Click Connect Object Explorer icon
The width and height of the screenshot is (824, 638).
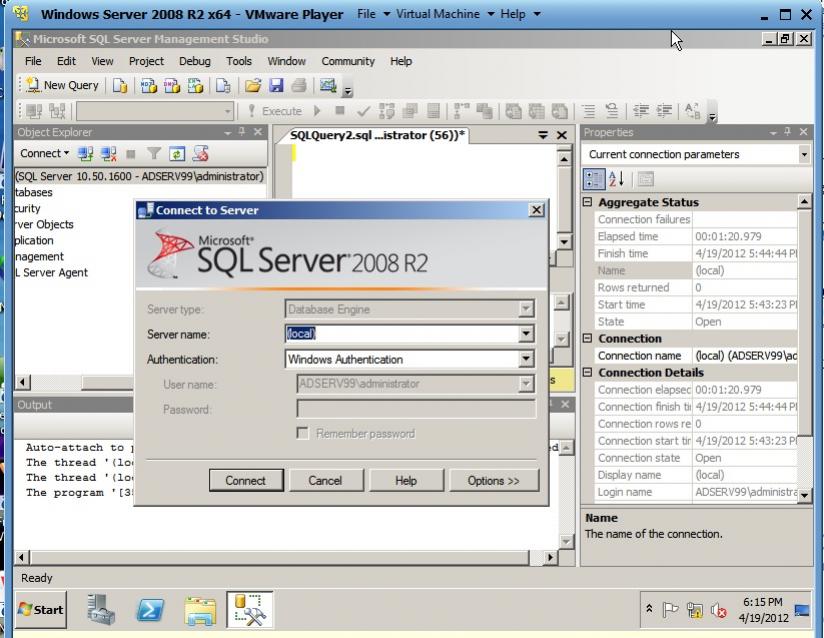point(85,153)
